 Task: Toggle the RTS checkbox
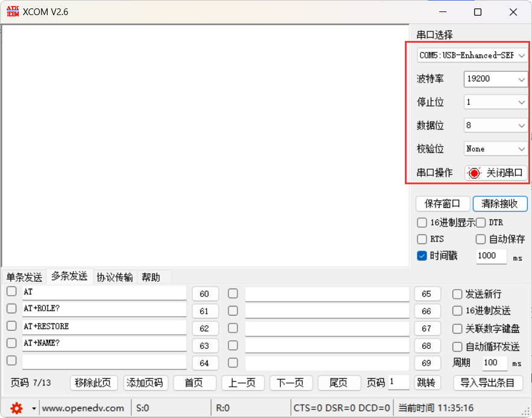422,239
